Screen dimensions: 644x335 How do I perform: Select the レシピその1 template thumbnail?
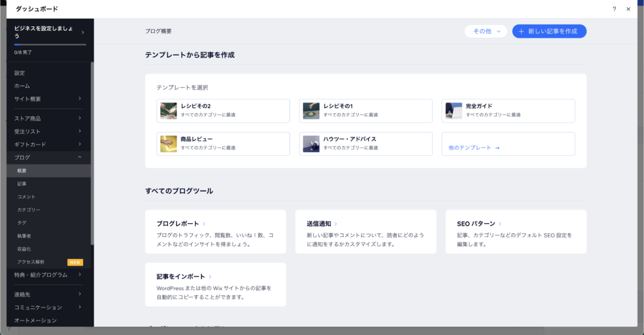(311, 111)
